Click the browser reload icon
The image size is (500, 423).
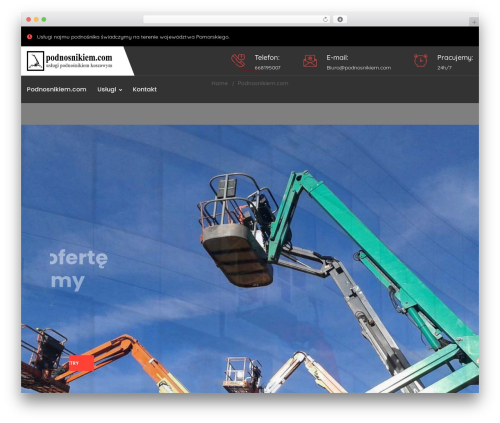tap(325, 19)
